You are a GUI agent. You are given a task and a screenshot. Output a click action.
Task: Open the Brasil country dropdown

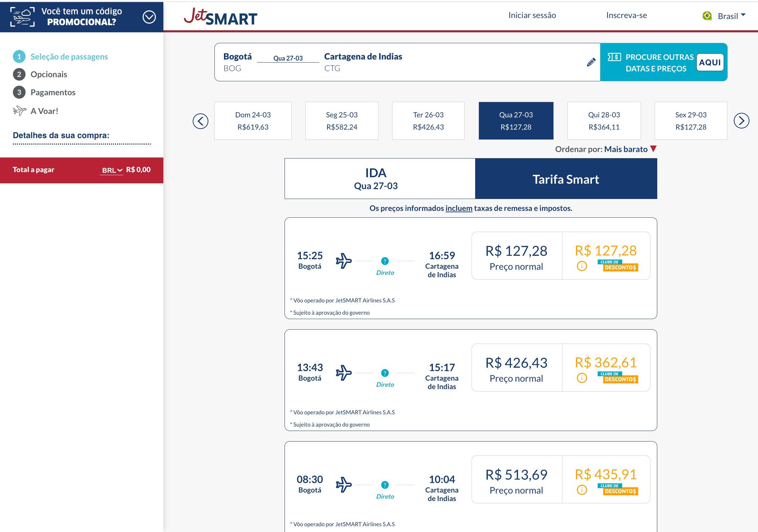(x=731, y=16)
